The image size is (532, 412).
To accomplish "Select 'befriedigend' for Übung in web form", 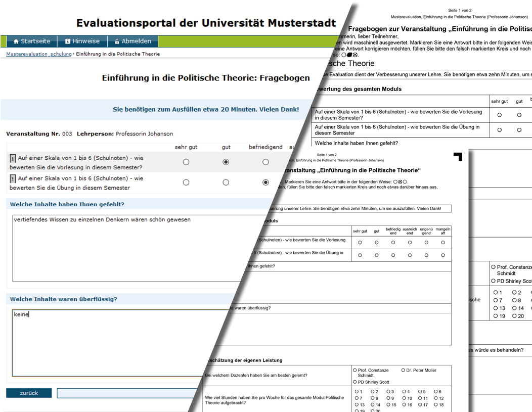I will (x=265, y=182).
